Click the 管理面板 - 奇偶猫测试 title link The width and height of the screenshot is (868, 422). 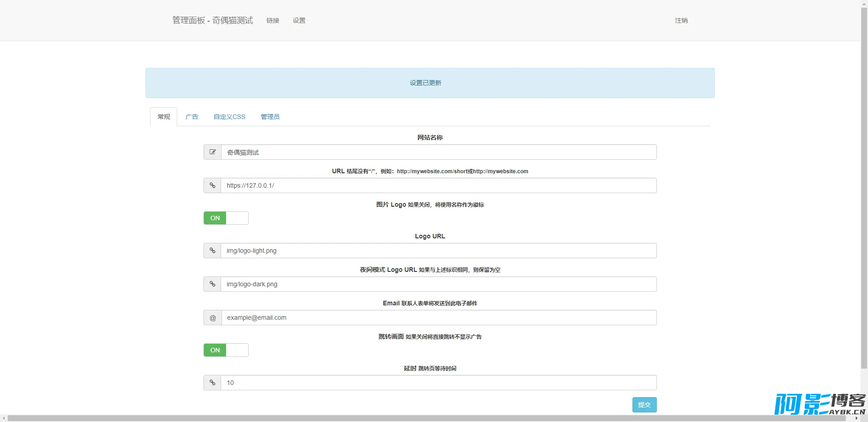[212, 20]
